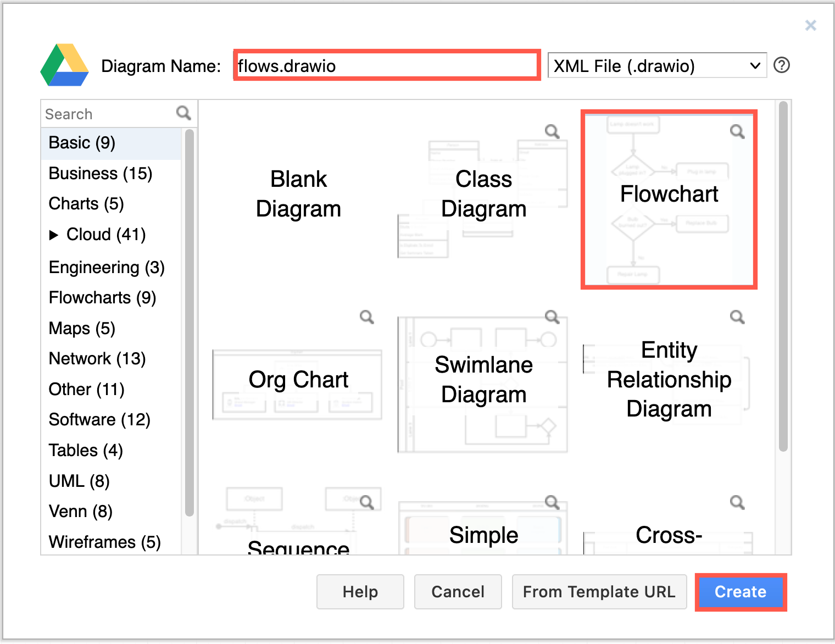Click the search magnifier icon
The width and height of the screenshot is (835, 644).
183,113
